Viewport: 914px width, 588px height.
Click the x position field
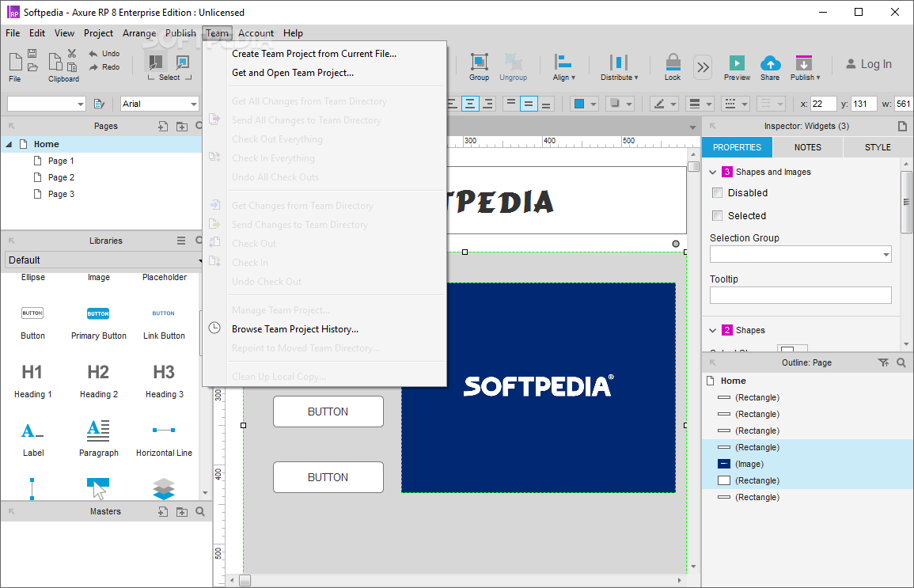[x=824, y=104]
